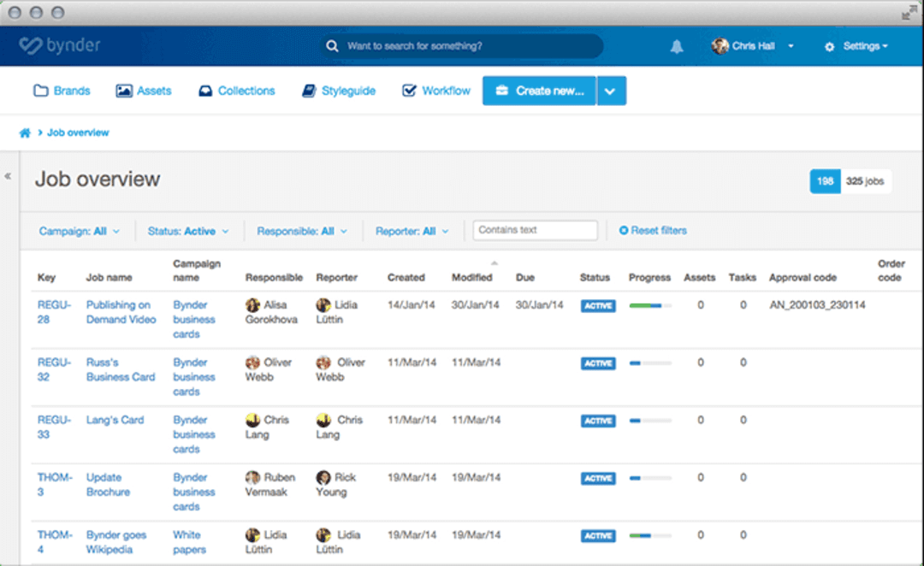Screen dimensions: 924x566
Task: Click the notifications bell
Action: click(676, 46)
